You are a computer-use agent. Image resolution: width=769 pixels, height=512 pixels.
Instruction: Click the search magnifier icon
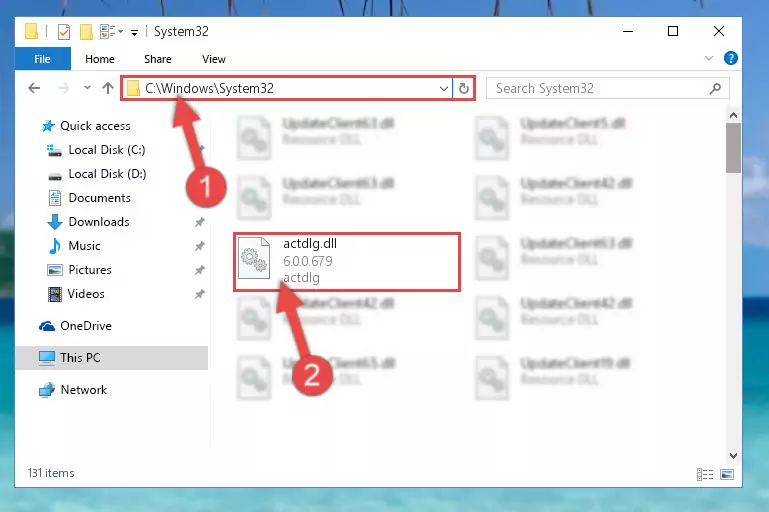tap(715, 88)
